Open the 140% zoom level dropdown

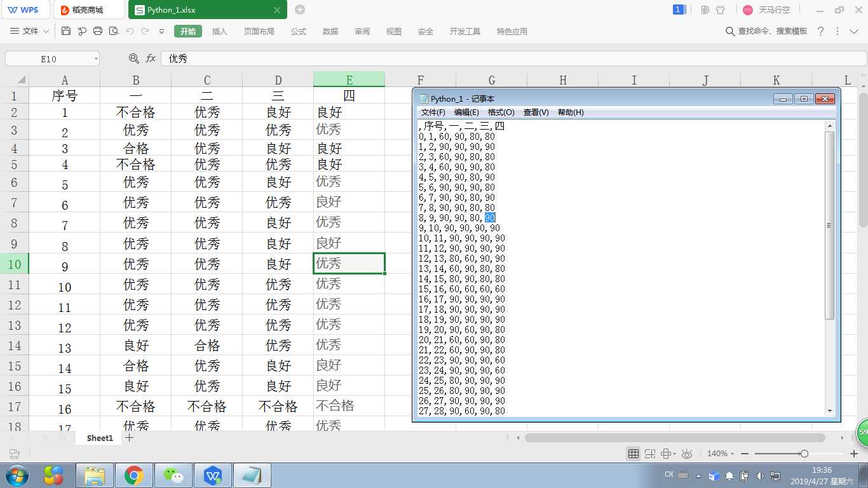point(720,454)
